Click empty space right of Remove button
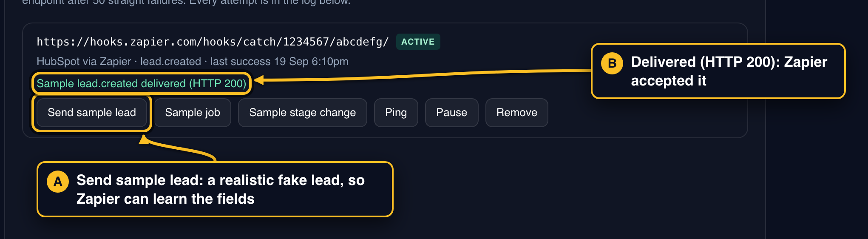 point(646,113)
